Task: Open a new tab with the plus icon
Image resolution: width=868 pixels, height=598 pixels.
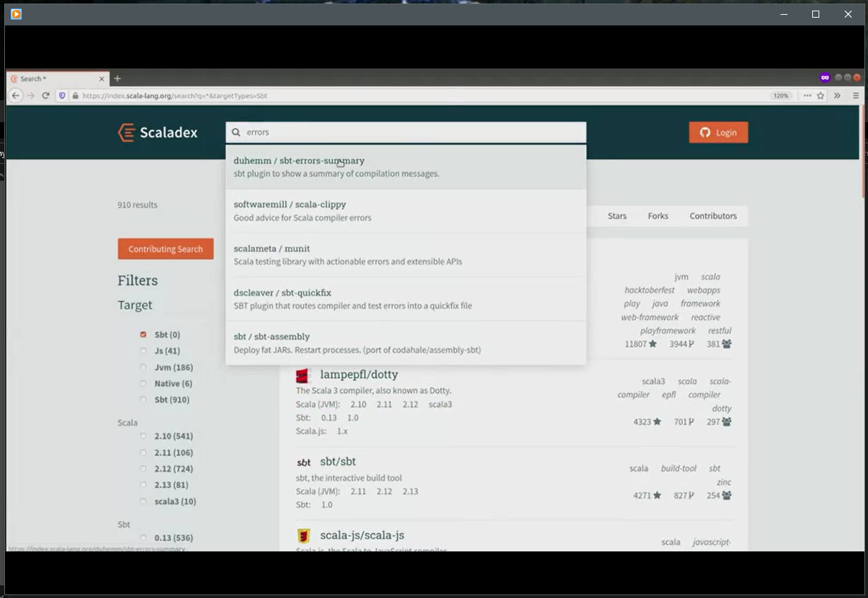Action: coord(117,78)
